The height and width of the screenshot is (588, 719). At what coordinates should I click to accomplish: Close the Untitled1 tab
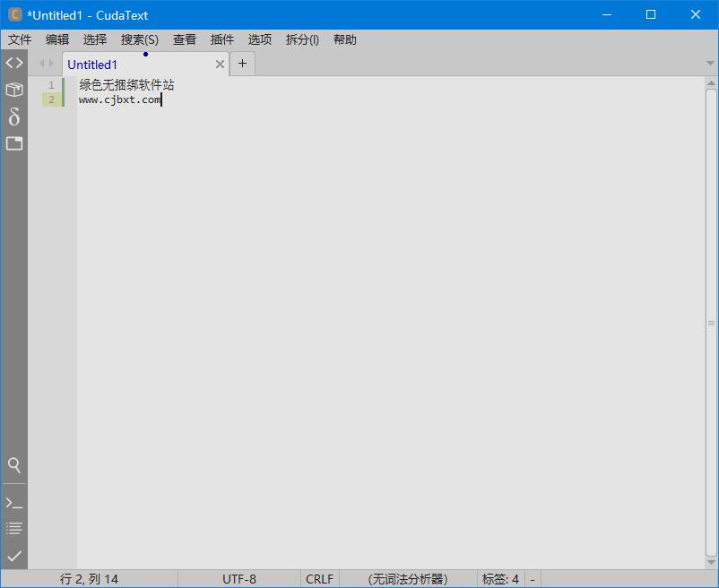221,65
